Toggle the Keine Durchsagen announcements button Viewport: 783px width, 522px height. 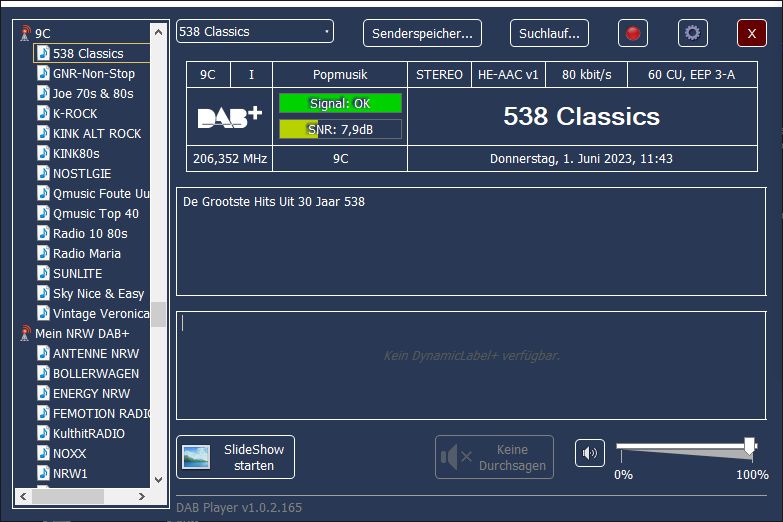point(494,457)
